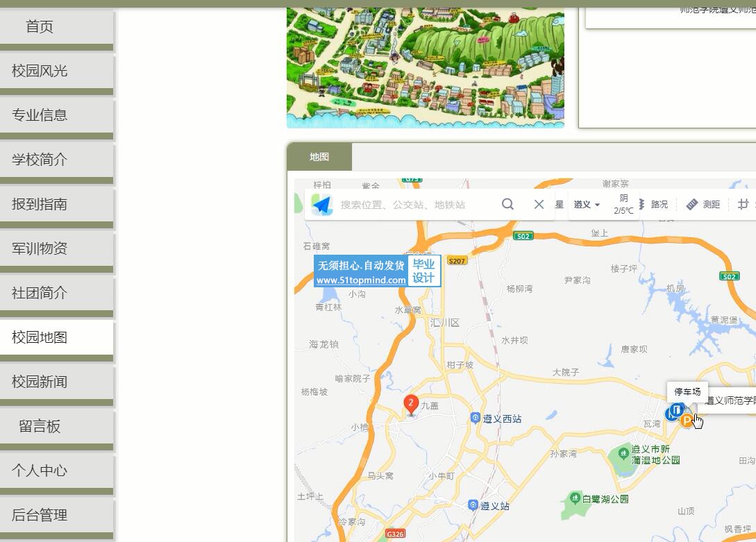Screen dimensions: 756x542
Task: Click the Amap paper-plane logo icon
Action: click(x=322, y=205)
